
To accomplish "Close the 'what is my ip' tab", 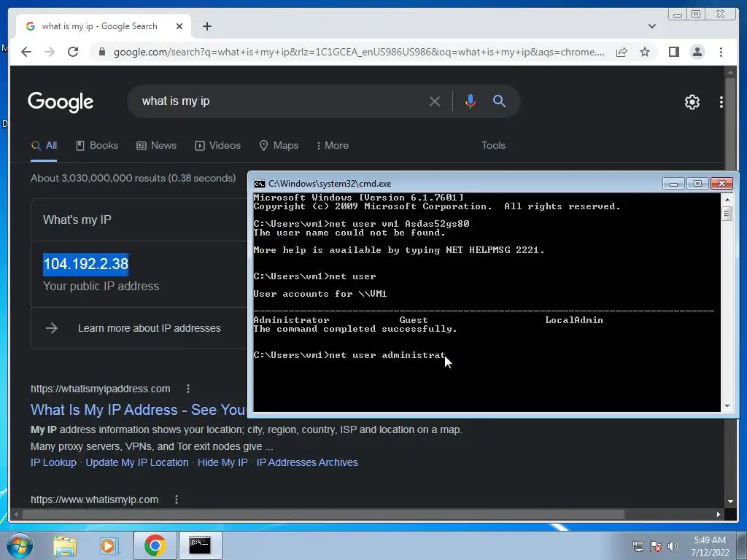I will 179,26.
